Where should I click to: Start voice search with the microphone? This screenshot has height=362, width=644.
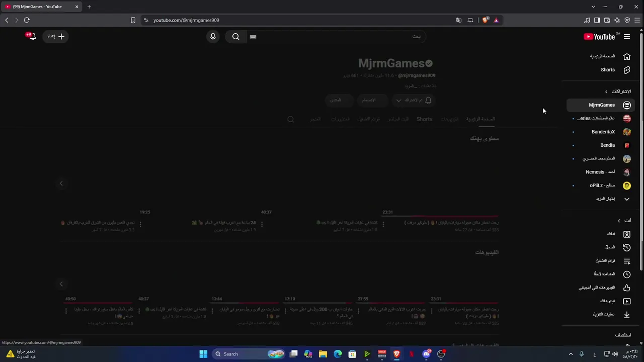point(213,36)
